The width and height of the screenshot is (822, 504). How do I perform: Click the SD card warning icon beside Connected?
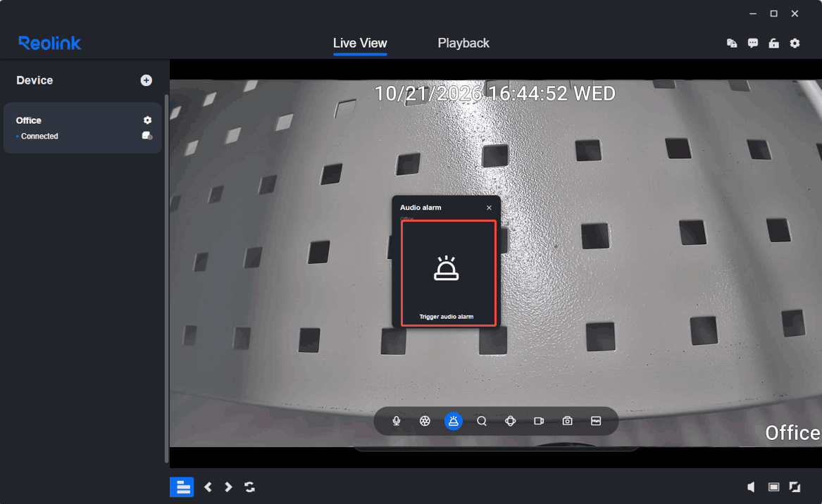click(147, 136)
